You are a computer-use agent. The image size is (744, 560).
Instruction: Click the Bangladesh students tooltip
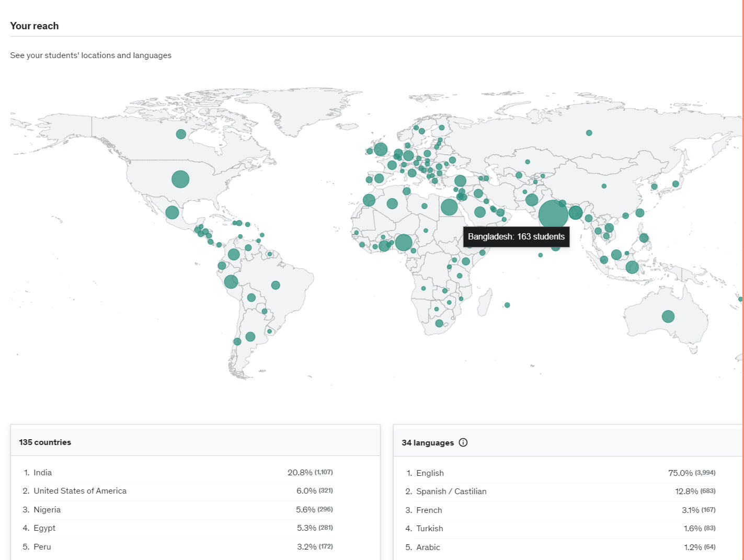(x=516, y=237)
